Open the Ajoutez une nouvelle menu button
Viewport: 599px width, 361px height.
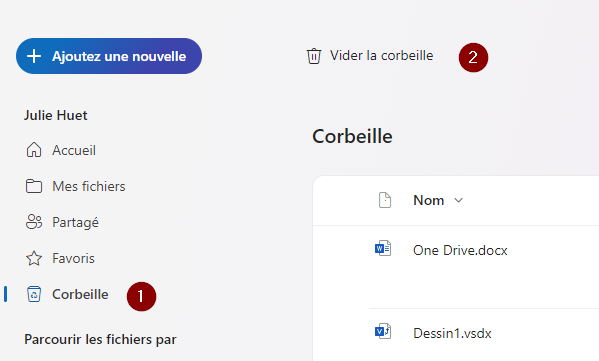(x=109, y=56)
